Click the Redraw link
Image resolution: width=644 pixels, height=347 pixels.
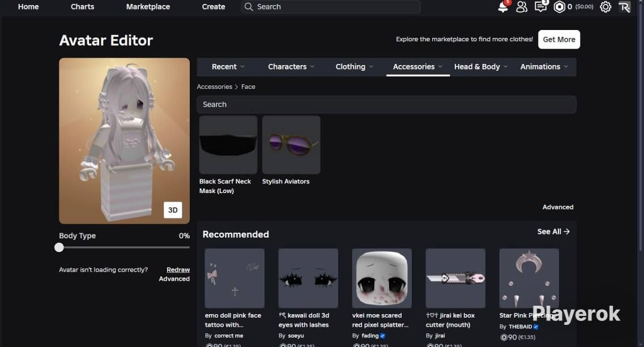click(x=178, y=270)
